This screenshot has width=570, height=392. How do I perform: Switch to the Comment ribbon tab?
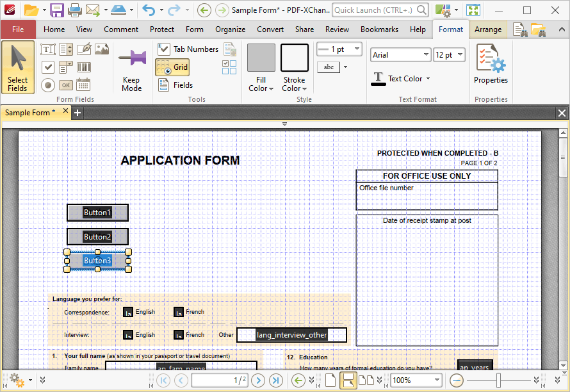pos(121,29)
